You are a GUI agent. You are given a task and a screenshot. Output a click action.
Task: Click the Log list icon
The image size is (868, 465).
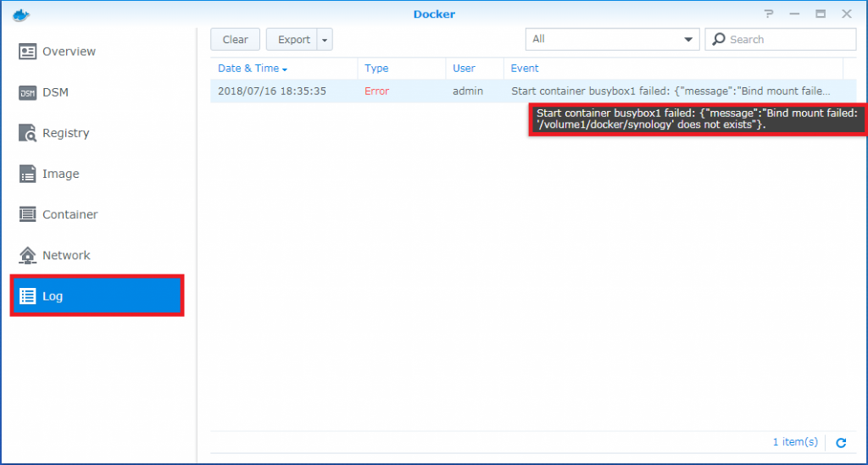[28, 296]
